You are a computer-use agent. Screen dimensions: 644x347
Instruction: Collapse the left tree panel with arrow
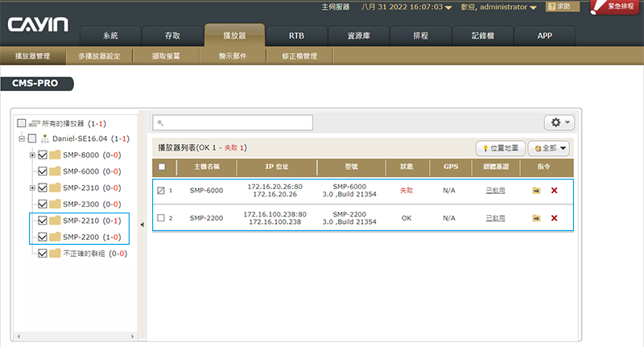(143, 225)
